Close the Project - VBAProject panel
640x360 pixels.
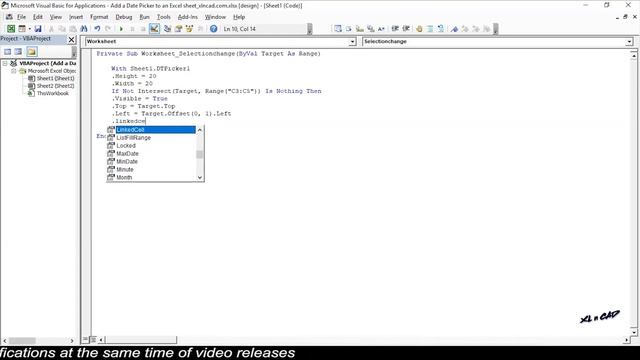[x=71, y=40]
